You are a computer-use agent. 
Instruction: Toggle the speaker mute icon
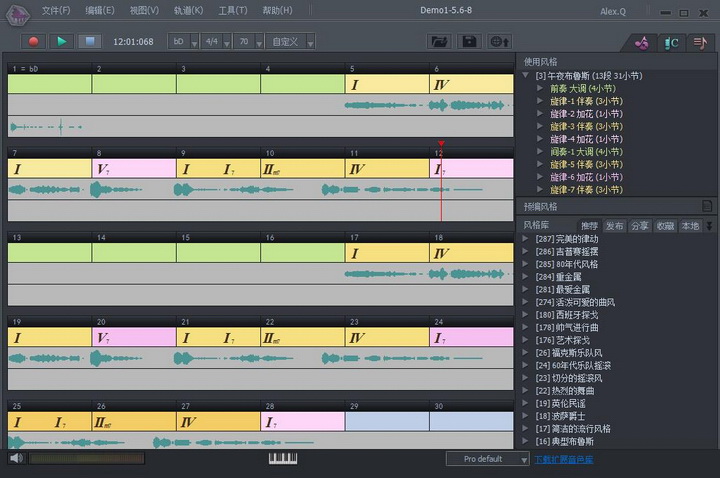tap(16, 458)
